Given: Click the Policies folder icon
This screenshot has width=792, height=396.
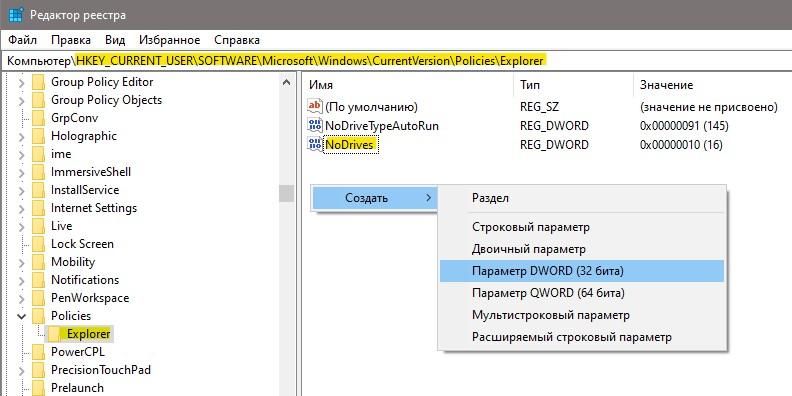Looking at the screenshot, I should click(x=38, y=316).
